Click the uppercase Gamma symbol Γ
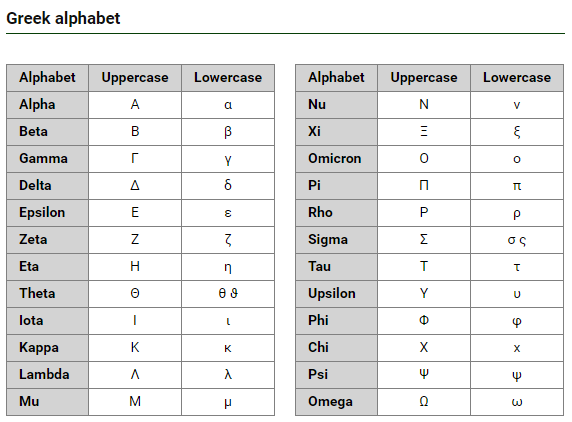The image size is (572, 422). tap(135, 158)
